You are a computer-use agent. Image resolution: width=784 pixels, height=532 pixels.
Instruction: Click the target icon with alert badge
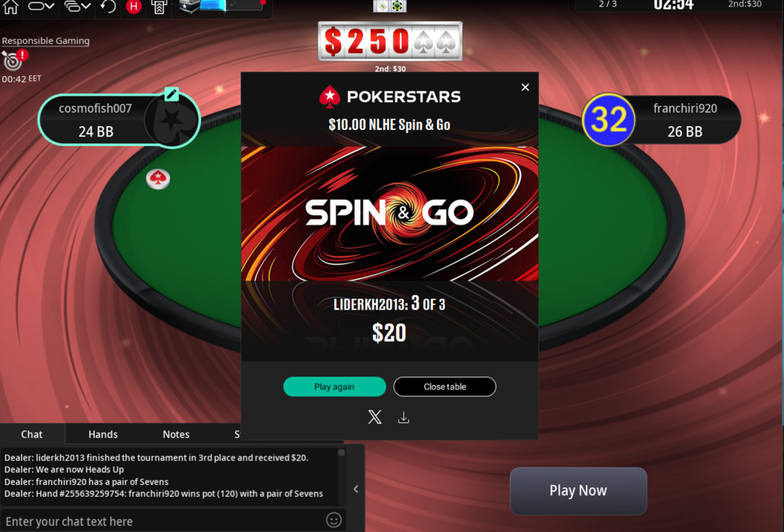pos(14,60)
